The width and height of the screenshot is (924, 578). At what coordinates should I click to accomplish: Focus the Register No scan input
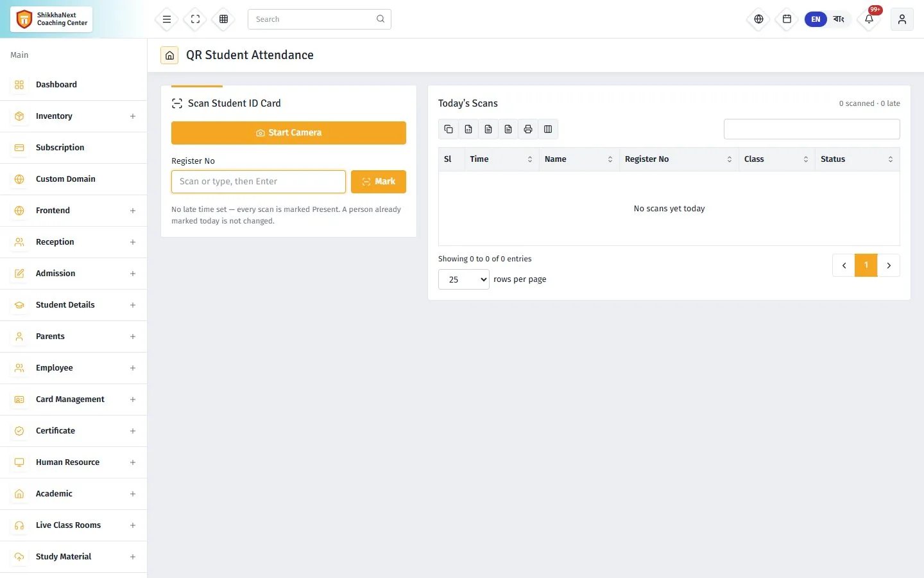pyautogui.click(x=259, y=182)
